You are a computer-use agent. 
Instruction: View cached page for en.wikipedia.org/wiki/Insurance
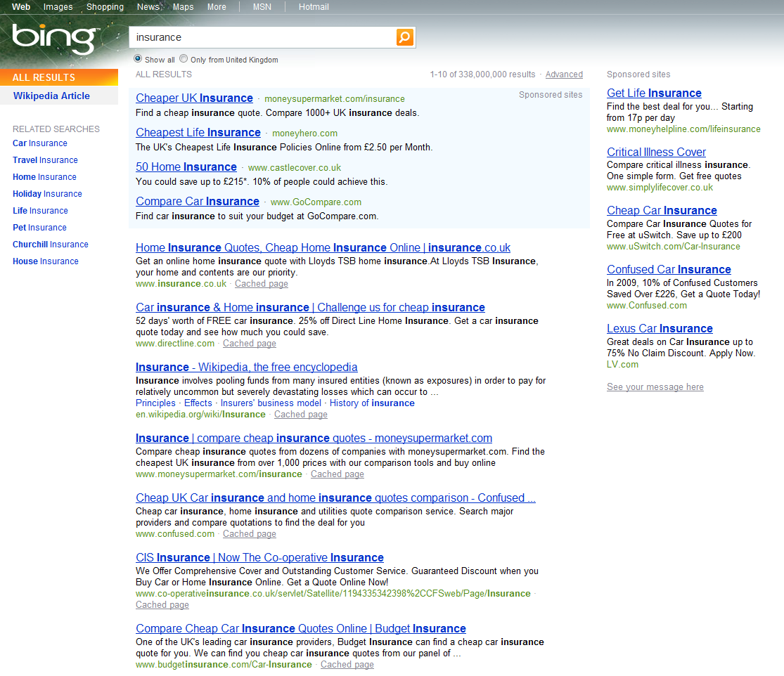click(301, 415)
